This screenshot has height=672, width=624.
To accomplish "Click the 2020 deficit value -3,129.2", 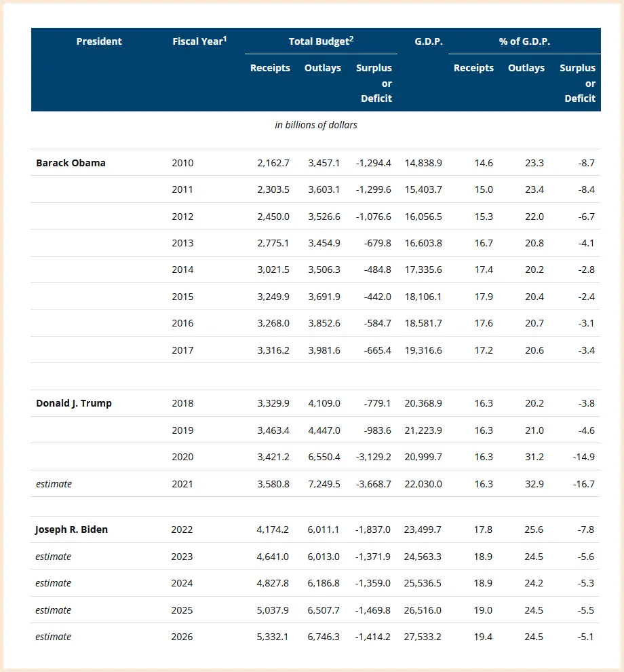I will pos(374,457).
